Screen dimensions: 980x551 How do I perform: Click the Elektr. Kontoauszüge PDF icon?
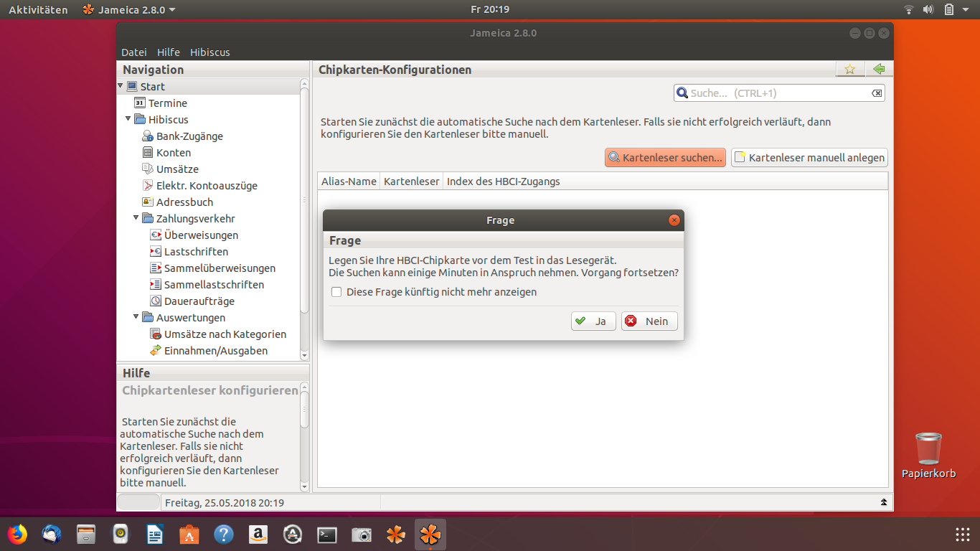148,186
